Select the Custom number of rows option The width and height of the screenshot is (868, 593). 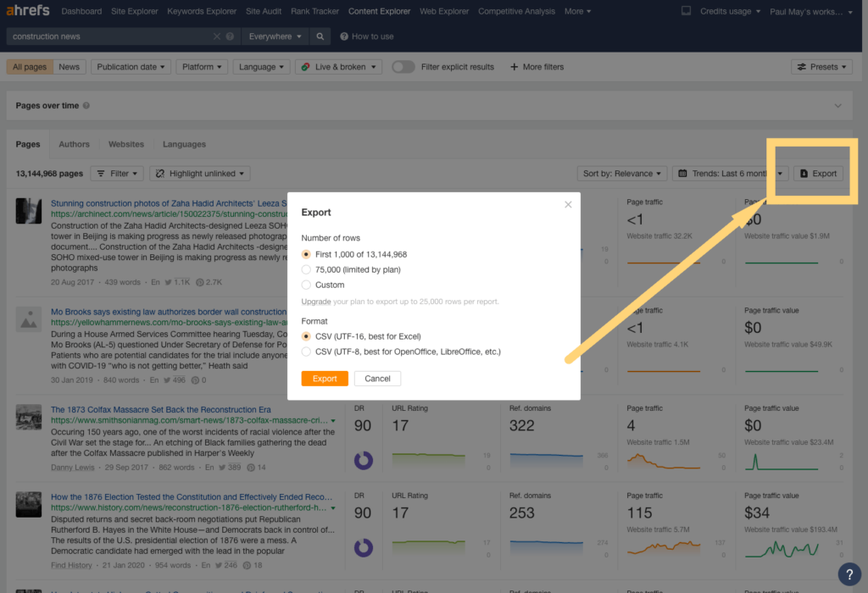click(x=307, y=283)
